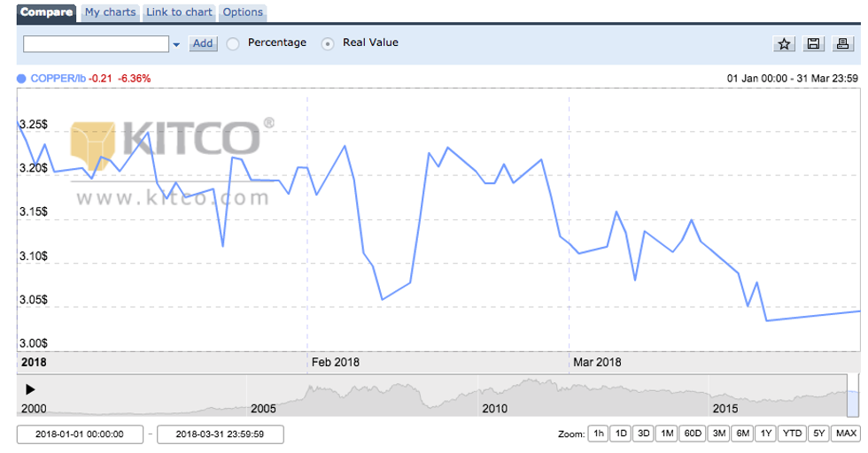Select the Percentage radio button

tap(233, 43)
